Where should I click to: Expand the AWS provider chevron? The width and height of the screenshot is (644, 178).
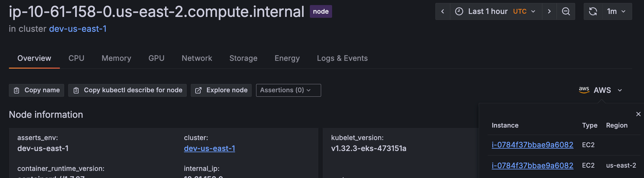(x=620, y=90)
